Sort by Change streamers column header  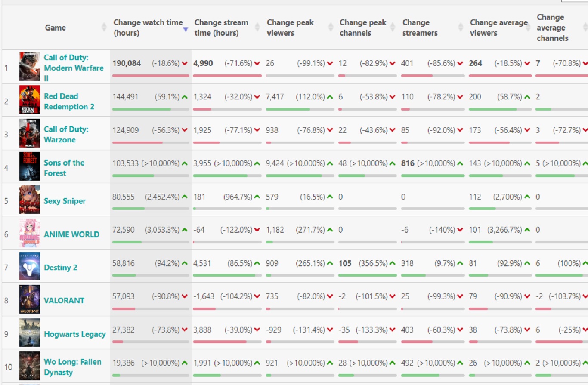[420, 28]
